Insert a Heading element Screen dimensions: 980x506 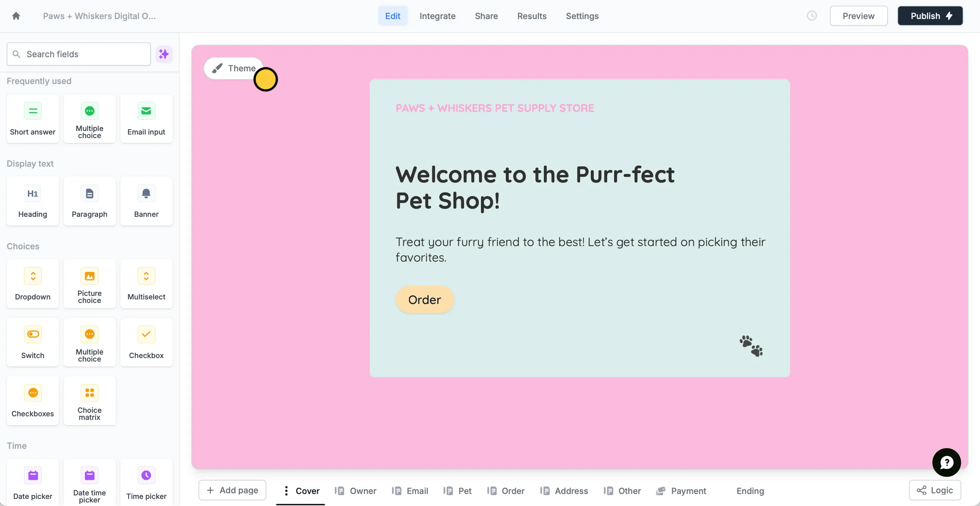[x=32, y=201]
